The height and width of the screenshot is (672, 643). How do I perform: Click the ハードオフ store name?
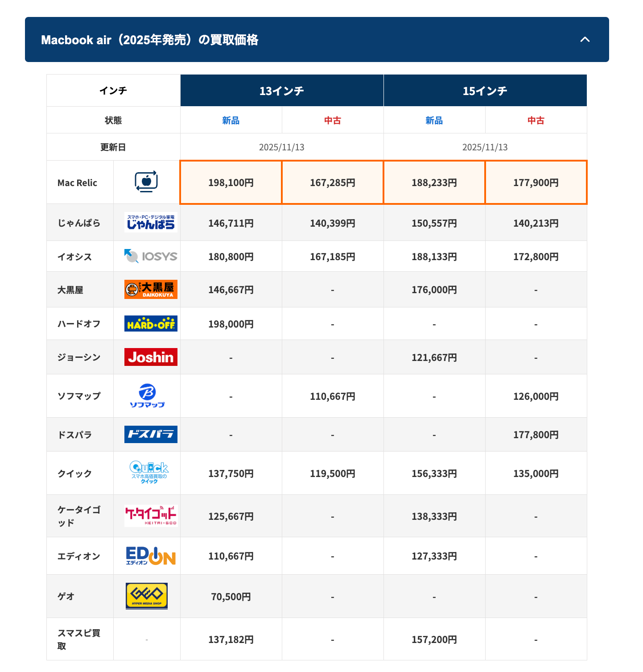coord(79,324)
